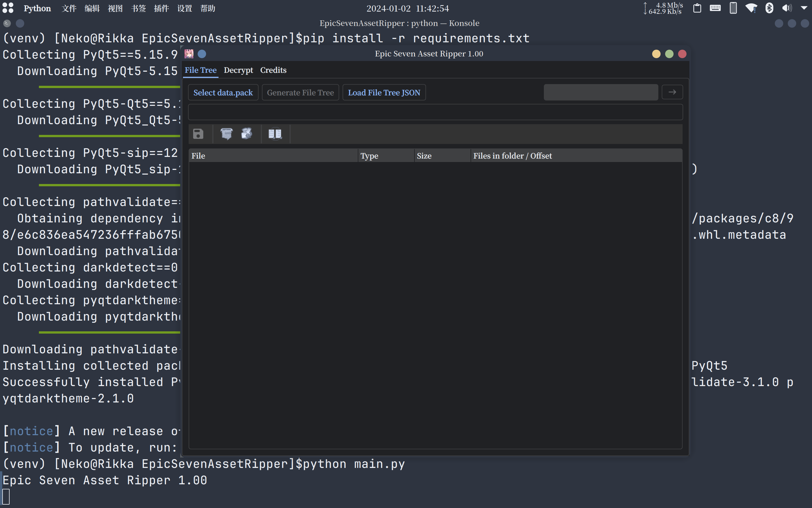This screenshot has height=508, width=812.
Task: Click the search input field near the arrow
Action: pyautogui.click(x=601, y=92)
